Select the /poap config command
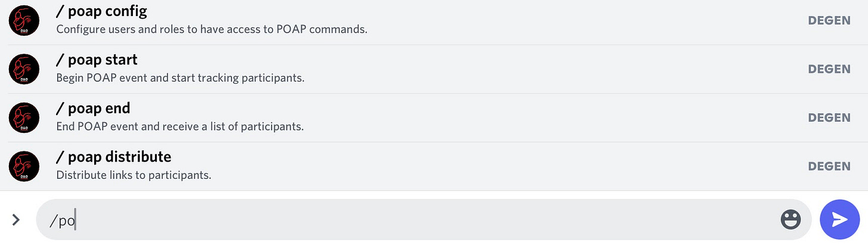868x248 pixels. point(101,11)
